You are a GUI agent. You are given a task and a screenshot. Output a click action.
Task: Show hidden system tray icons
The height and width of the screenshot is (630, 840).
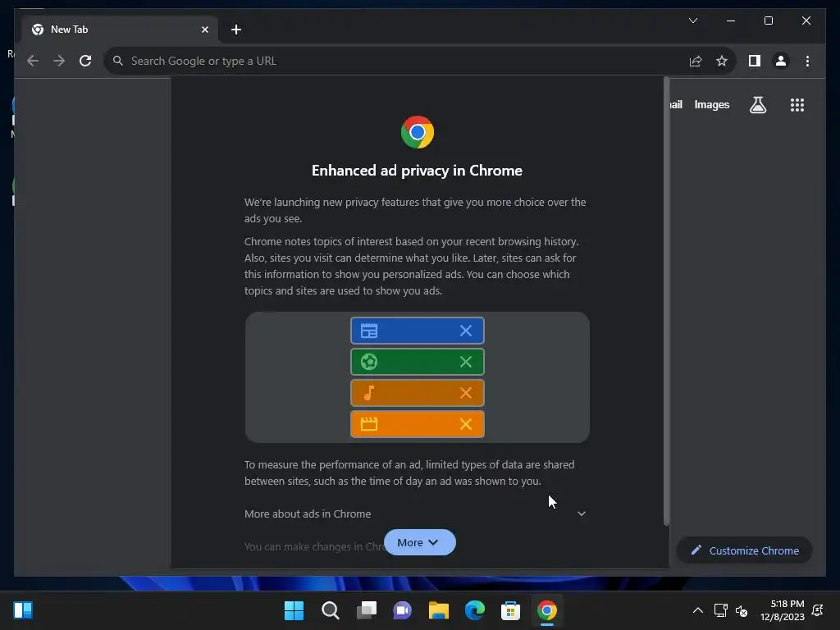click(x=697, y=610)
